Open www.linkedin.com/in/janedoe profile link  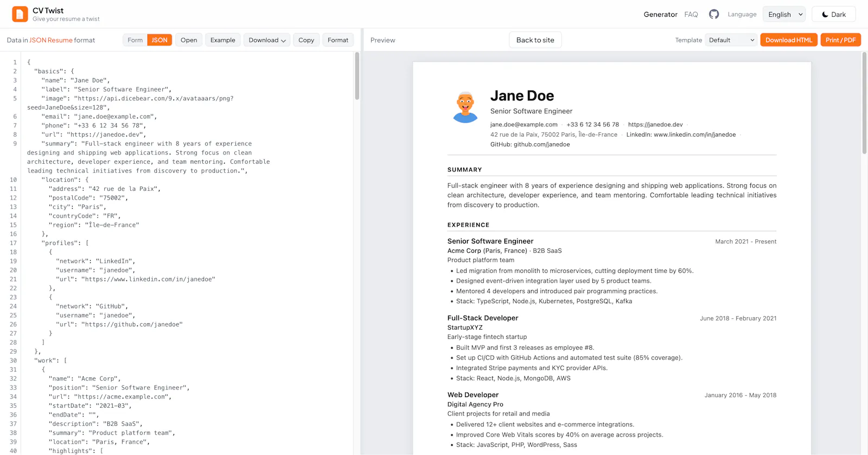coord(695,134)
